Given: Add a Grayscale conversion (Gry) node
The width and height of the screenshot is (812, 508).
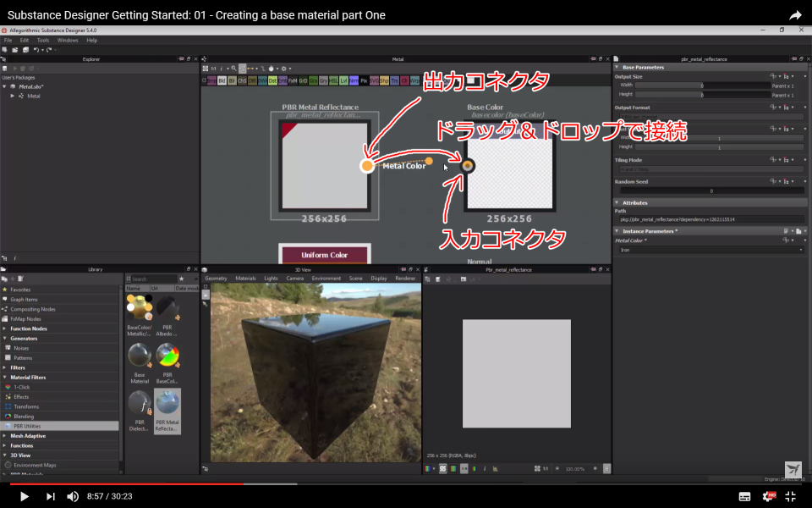Looking at the screenshot, I should 323,81.
